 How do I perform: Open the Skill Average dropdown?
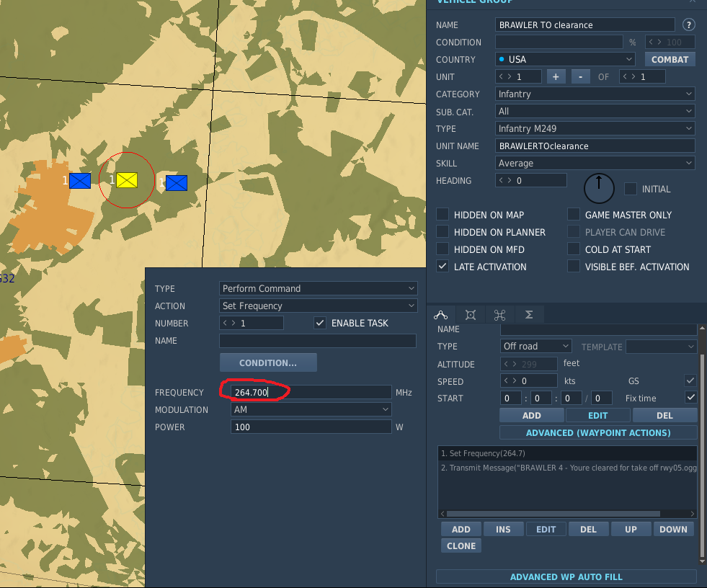[595, 164]
